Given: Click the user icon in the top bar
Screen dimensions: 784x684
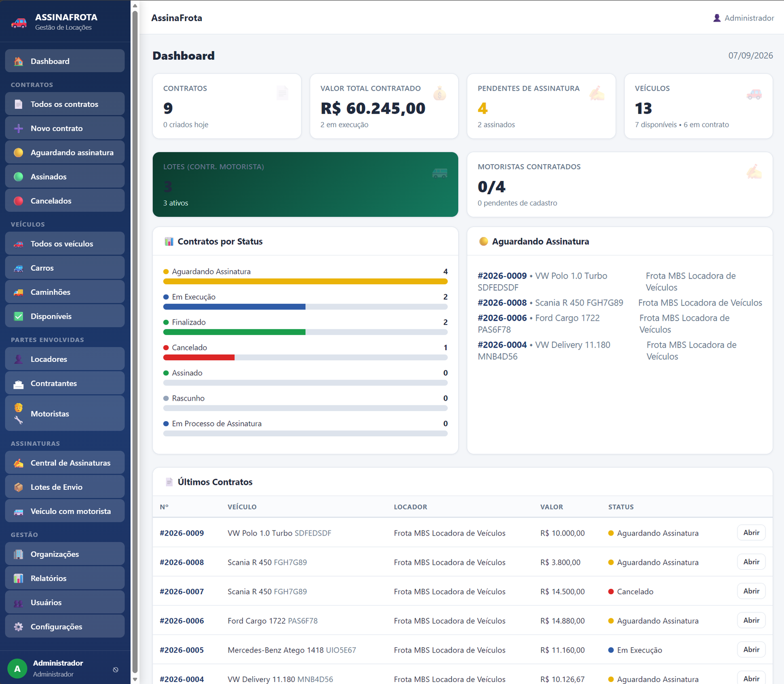Looking at the screenshot, I should pyautogui.click(x=717, y=18).
